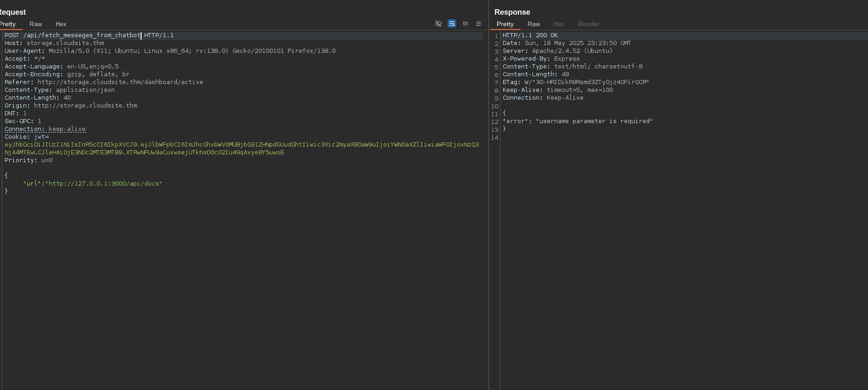Click the response Content-Length: 48 header
Viewport: 868px width, 390px height.
click(x=536, y=74)
